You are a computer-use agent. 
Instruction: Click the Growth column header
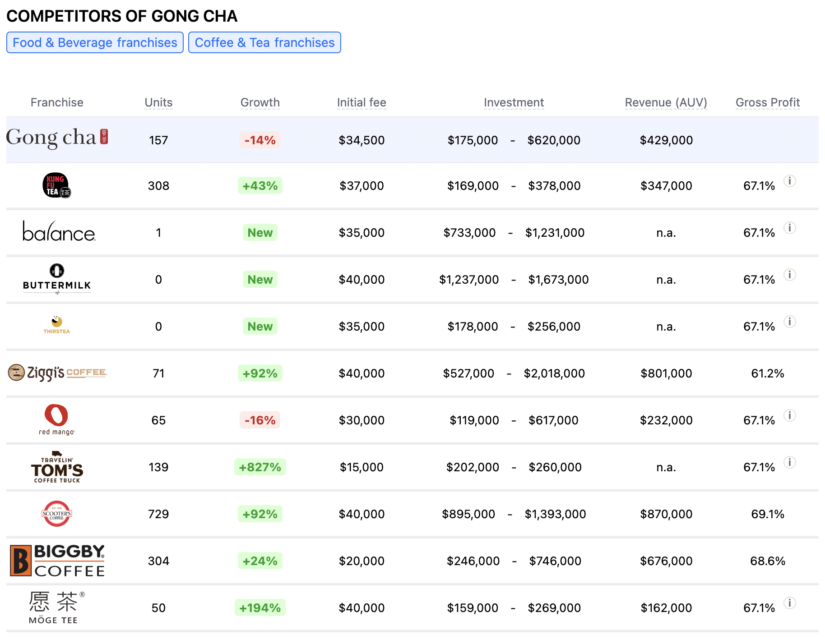[x=260, y=102]
